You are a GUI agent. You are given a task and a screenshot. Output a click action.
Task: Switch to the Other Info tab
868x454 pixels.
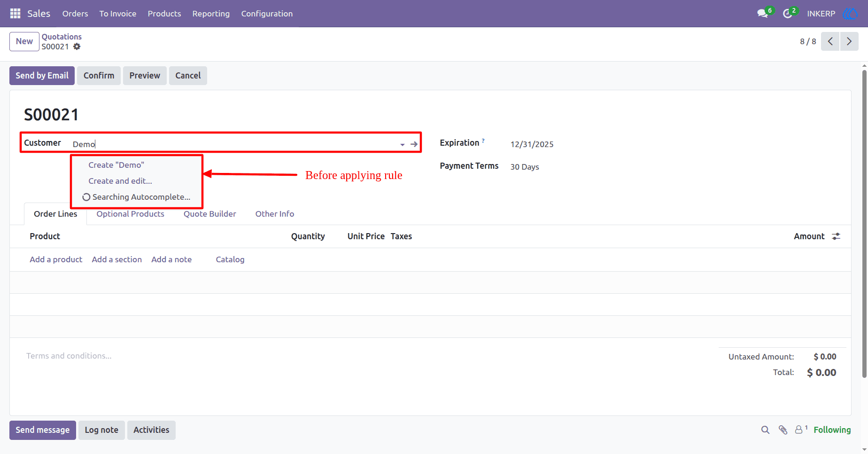point(275,214)
